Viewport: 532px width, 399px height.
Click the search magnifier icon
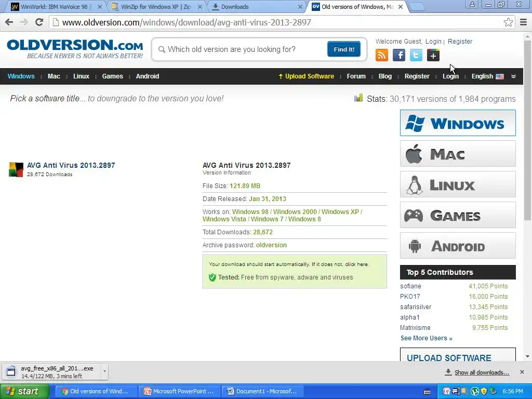162,49
